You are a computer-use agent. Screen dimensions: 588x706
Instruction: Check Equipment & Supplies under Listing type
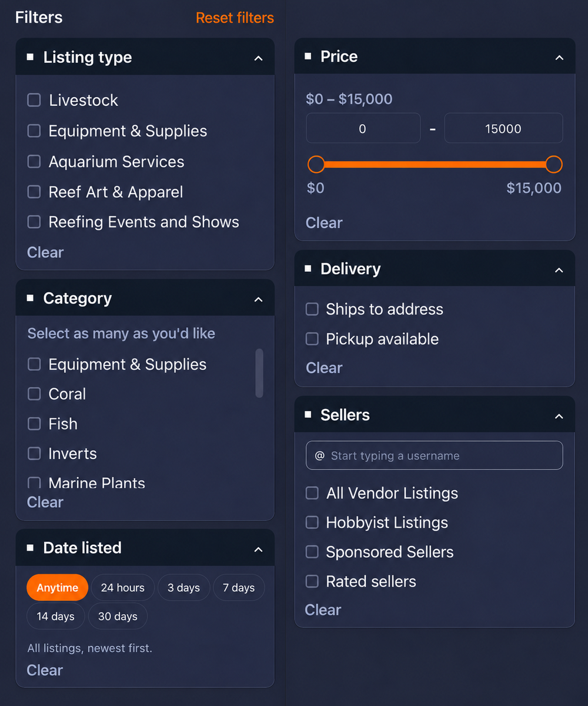pyautogui.click(x=34, y=131)
